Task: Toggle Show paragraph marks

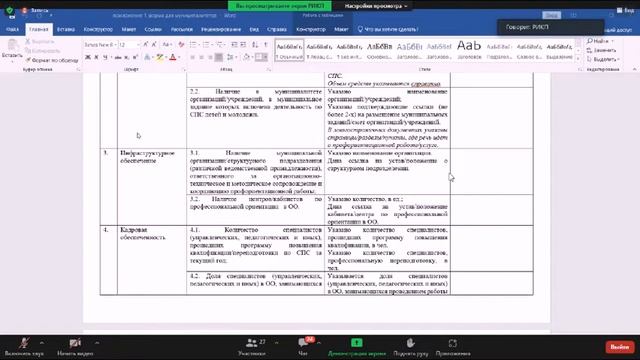Action: pyautogui.click(x=266, y=44)
